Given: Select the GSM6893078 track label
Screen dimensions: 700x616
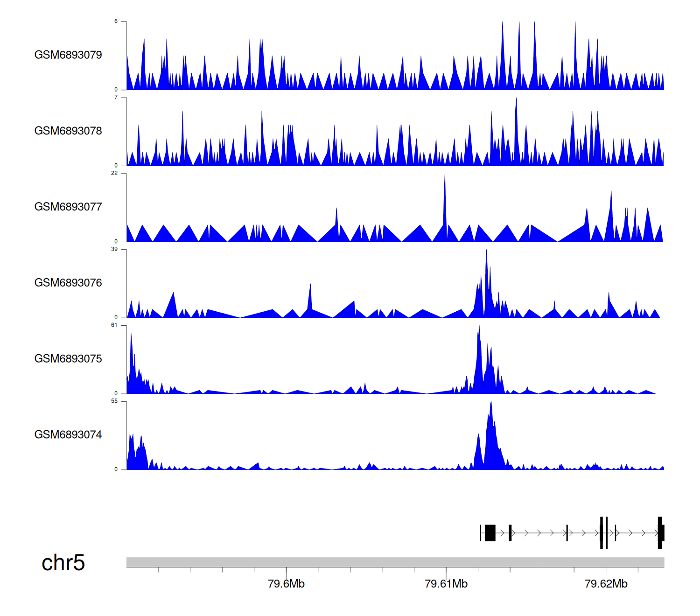Looking at the screenshot, I should click(x=68, y=131).
